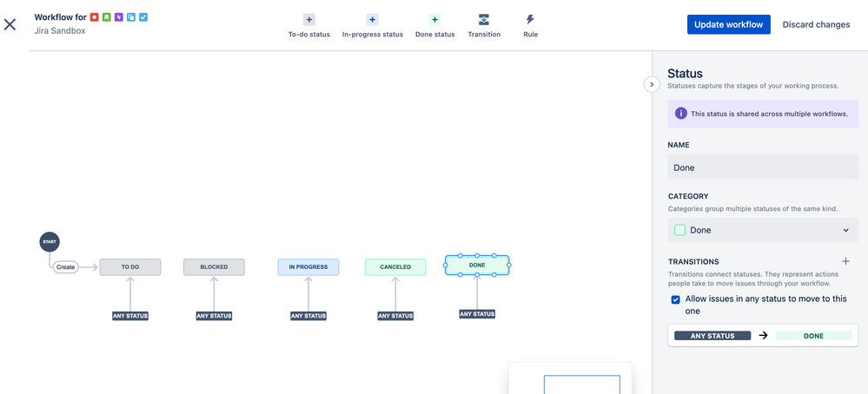The width and height of the screenshot is (868, 394).
Task: Add a To-do status
Action: pyautogui.click(x=309, y=26)
